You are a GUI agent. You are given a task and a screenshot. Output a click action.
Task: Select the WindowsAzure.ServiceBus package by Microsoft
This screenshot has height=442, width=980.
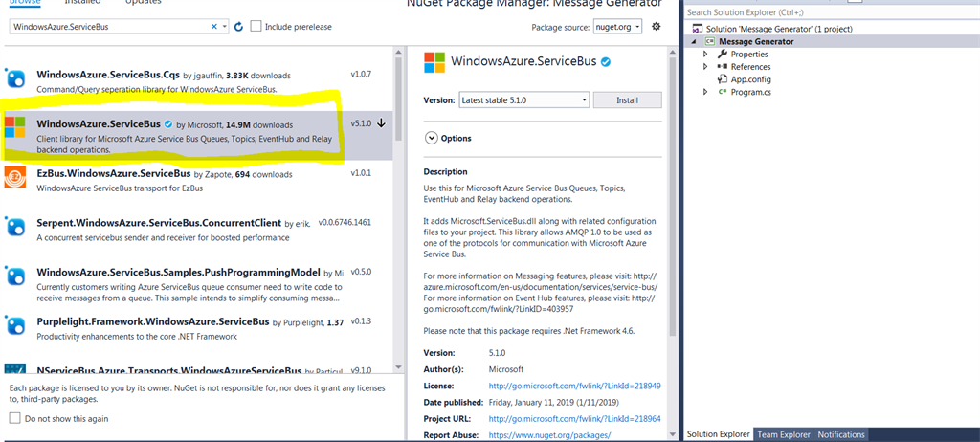point(197,136)
